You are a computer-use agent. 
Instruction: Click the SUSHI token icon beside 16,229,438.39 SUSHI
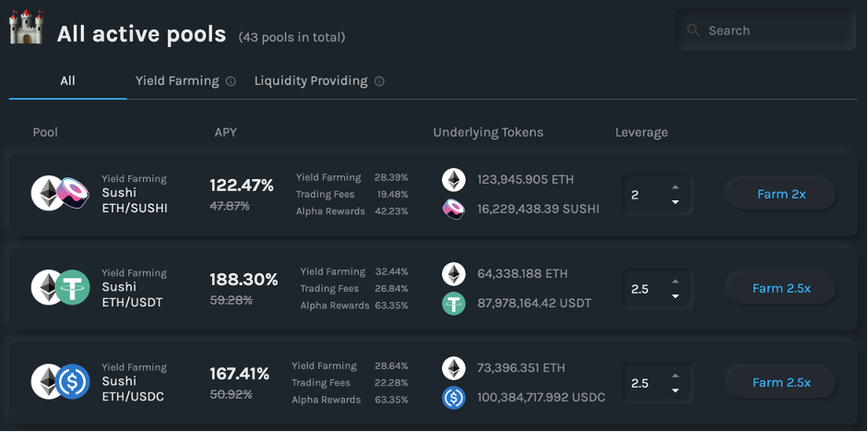click(x=454, y=210)
